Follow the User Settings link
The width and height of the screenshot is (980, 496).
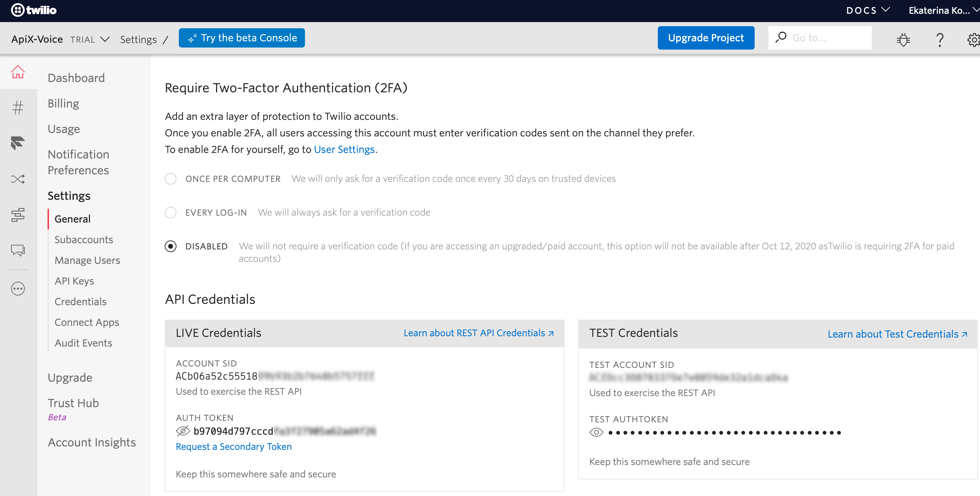point(344,149)
